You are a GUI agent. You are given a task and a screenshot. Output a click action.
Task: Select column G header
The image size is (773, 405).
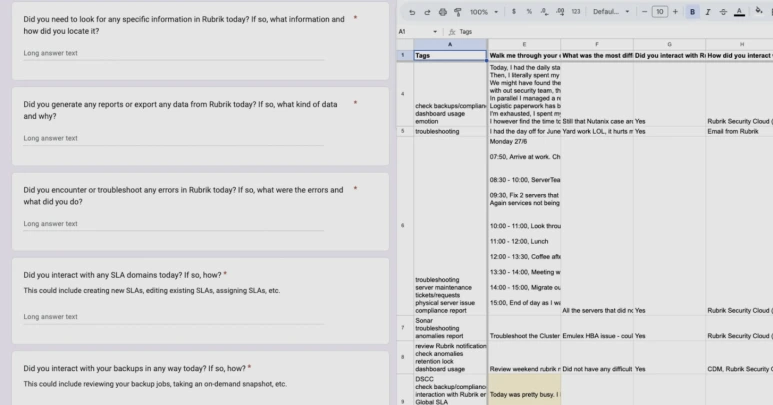click(669, 44)
